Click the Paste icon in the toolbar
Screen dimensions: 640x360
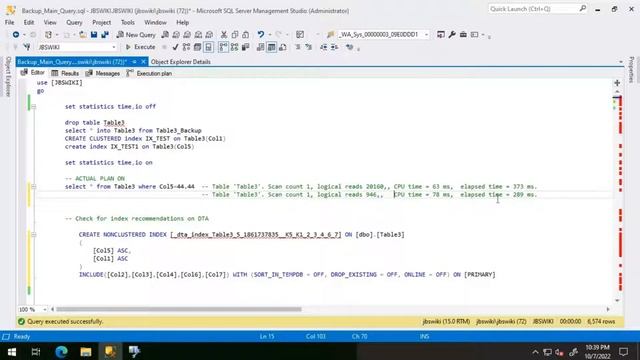(245, 35)
